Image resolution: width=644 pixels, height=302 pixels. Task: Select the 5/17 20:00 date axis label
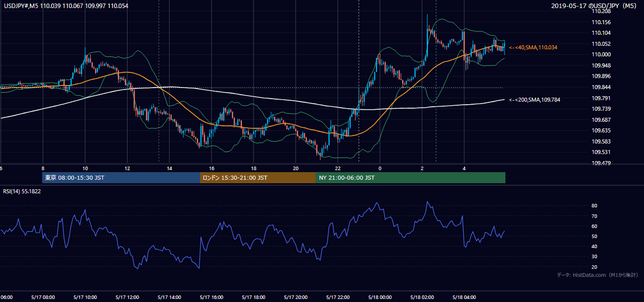tap(295, 297)
